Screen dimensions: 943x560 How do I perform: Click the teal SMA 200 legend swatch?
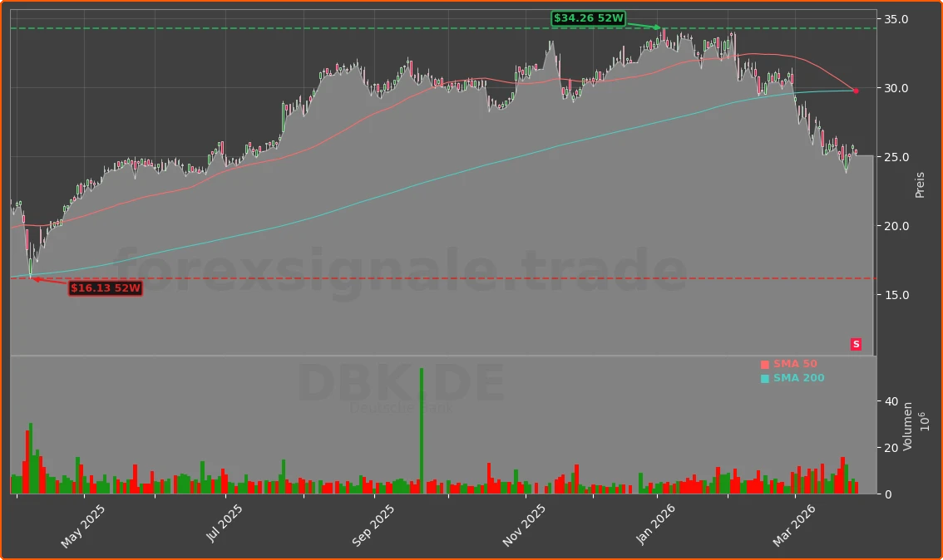765,379
